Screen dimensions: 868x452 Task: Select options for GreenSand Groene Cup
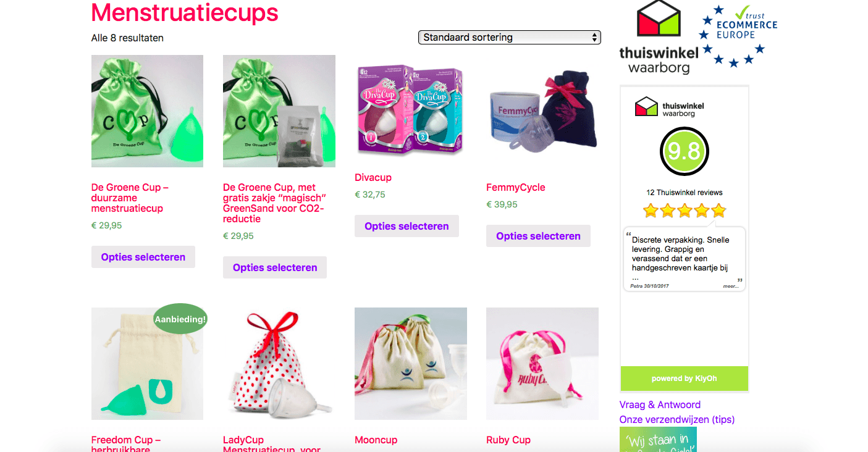point(275,267)
